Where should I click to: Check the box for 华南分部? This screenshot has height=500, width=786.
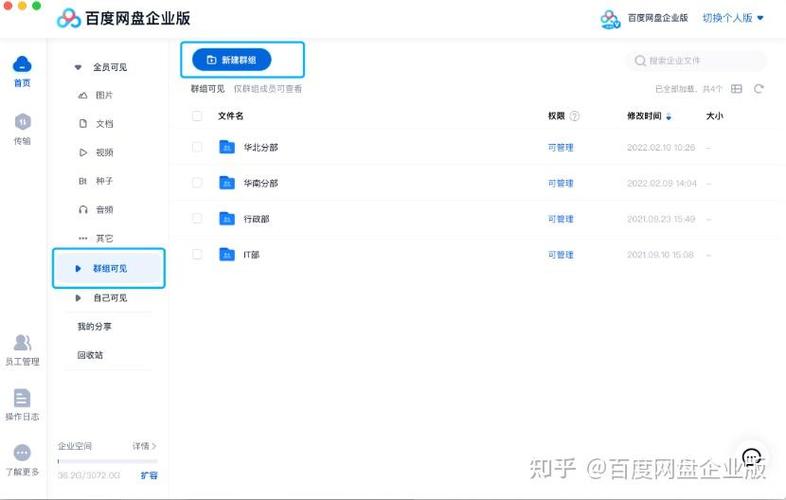click(x=197, y=183)
